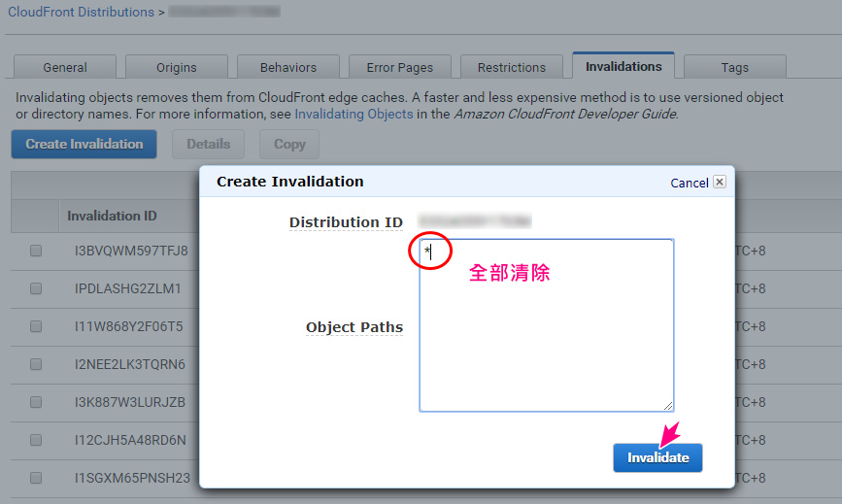Viewport: 842px width, 504px height.
Task: Open the Tags tab
Action: click(735, 67)
